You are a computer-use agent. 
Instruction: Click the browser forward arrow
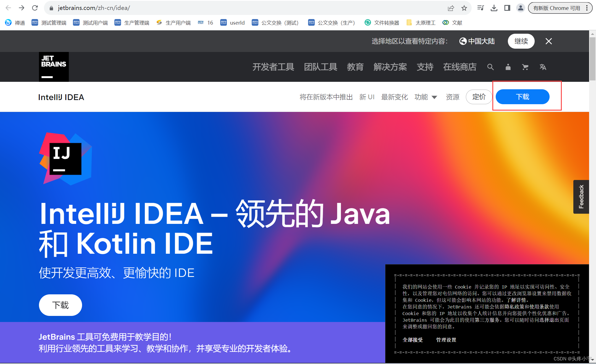pyautogui.click(x=22, y=8)
